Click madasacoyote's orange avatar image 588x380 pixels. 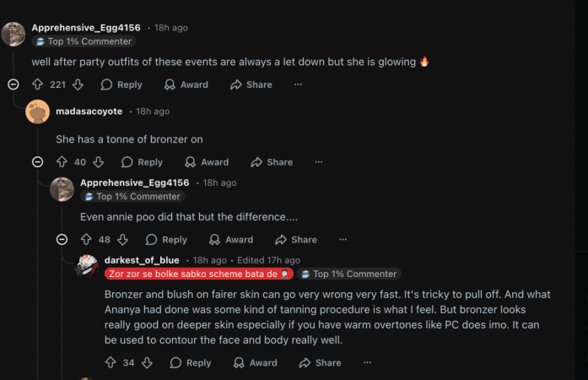[x=37, y=111]
